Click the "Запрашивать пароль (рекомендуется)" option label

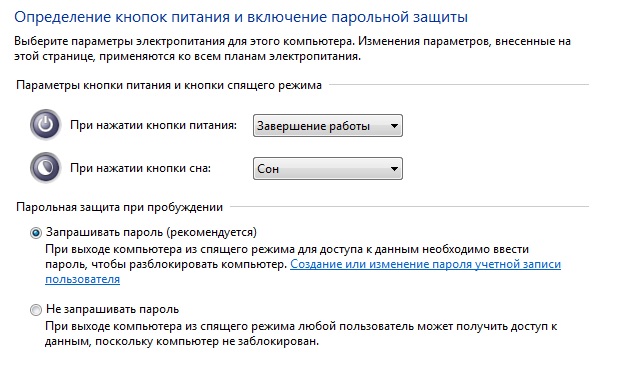click(x=151, y=232)
